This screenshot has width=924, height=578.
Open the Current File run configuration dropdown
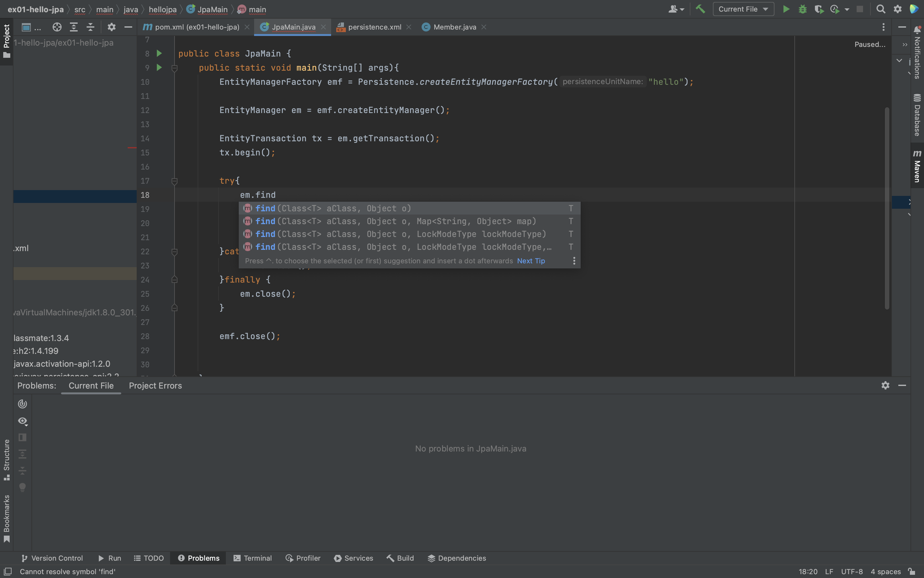(743, 9)
